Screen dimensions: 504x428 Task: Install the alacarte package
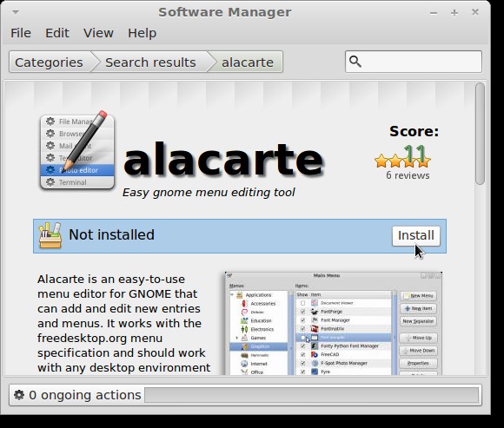click(x=416, y=235)
